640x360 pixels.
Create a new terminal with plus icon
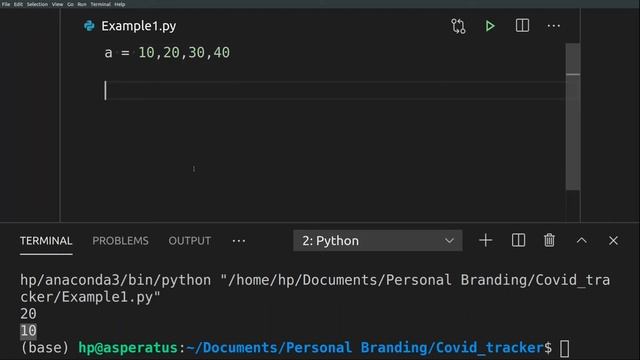(x=485, y=240)
